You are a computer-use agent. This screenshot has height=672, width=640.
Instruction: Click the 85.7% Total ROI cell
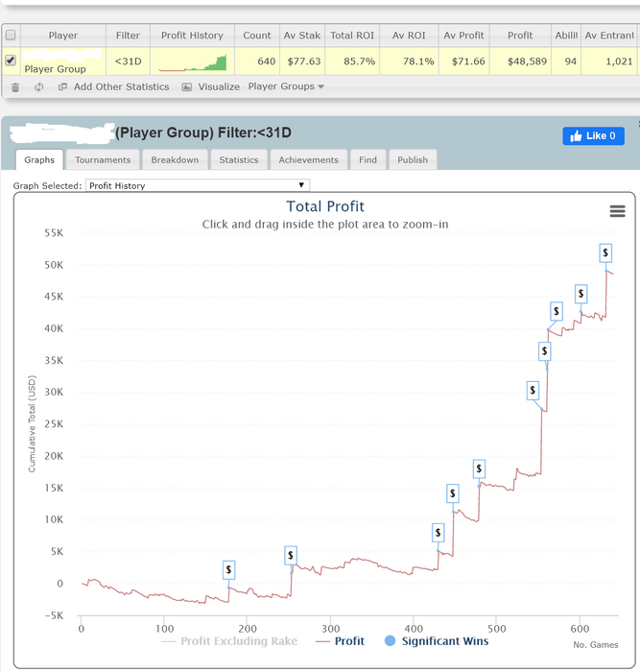point(352,61)
